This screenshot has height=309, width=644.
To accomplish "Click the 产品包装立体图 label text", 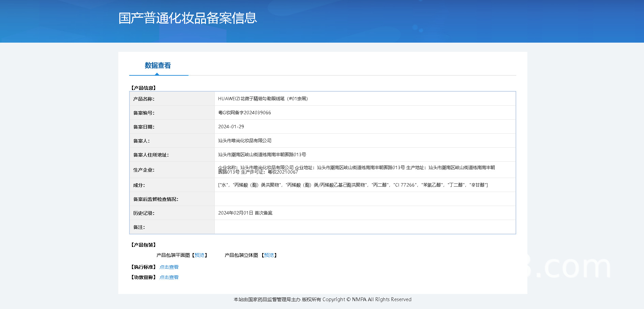I will tap(241, 255).
